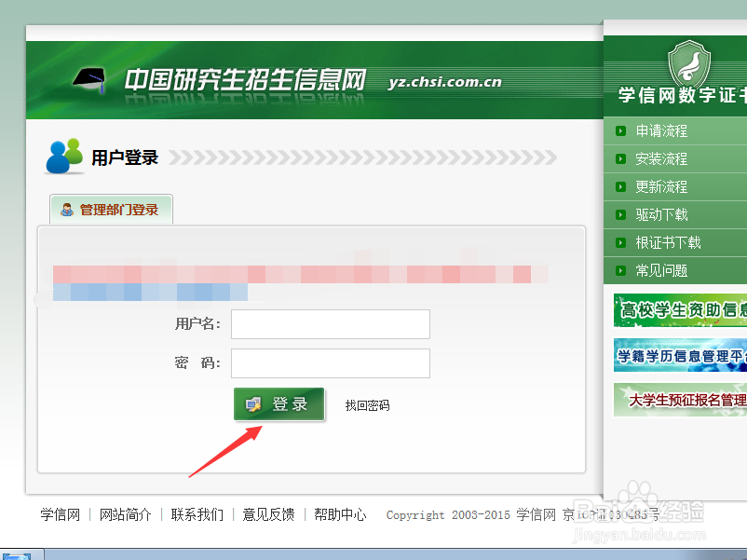Click the green arrow icon beside 安装流程
The image size is (747, 560).
point(620,158)
